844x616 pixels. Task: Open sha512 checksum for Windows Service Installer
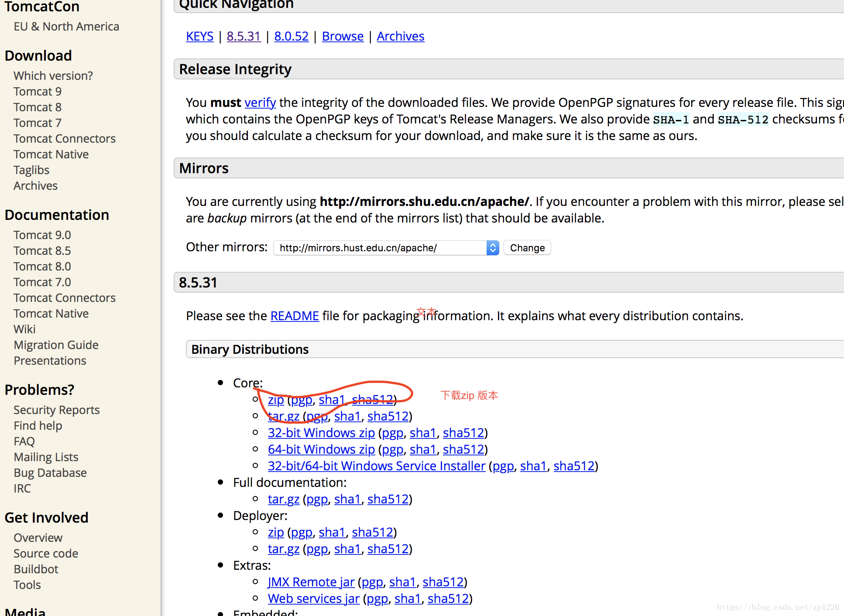pos(574,466)
